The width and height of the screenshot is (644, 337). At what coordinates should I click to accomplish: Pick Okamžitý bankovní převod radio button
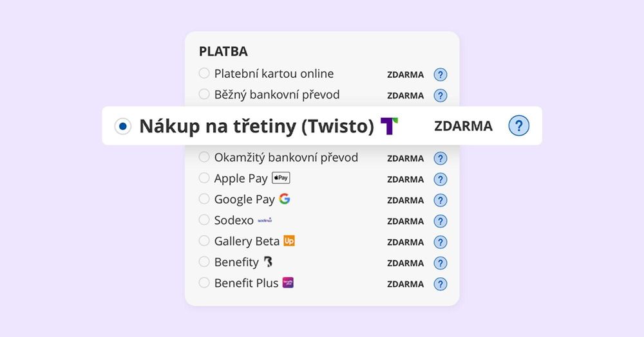click(x=204, y=157)
